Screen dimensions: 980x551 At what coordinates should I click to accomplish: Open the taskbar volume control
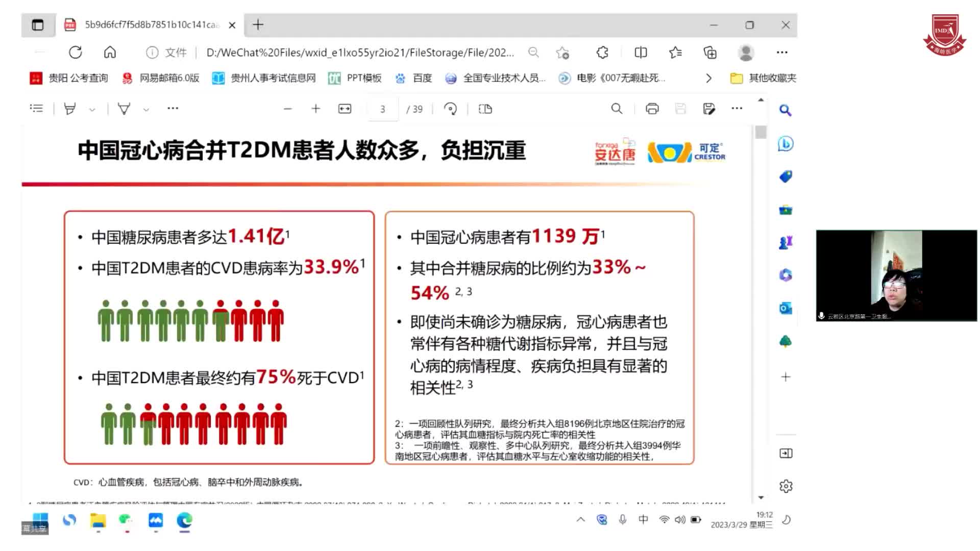click(x=679, y=519)
